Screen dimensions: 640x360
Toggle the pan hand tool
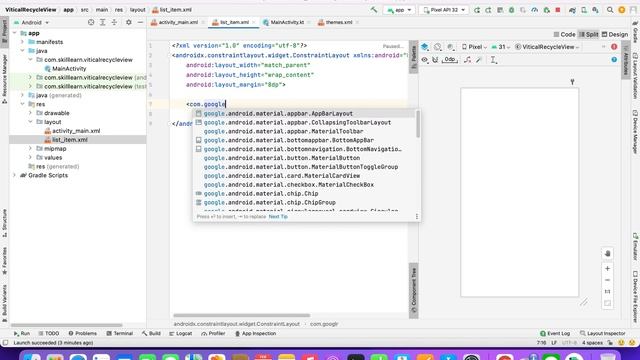pyautogui.click(x=607, y=253)
